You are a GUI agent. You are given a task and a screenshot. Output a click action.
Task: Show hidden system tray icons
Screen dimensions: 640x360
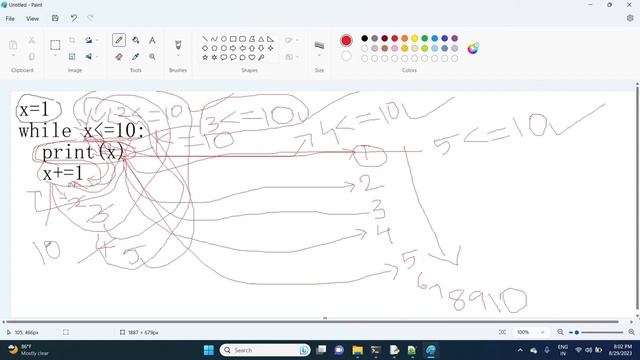520,350
